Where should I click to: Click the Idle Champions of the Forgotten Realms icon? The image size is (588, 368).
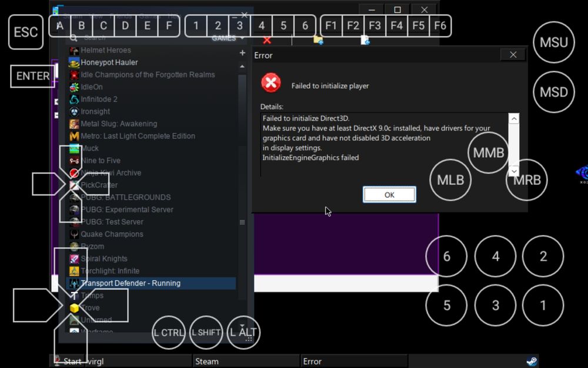click(x=74, y=75)
